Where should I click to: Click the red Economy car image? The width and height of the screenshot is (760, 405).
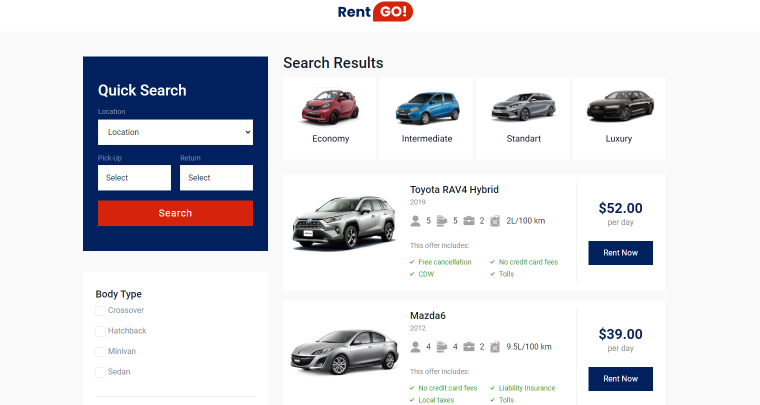331,107
